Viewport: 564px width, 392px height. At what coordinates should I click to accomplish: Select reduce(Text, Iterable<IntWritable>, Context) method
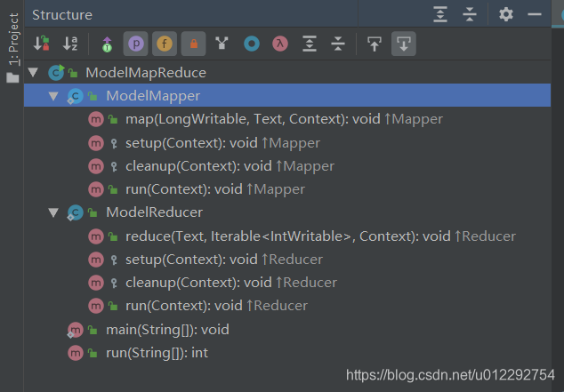(287, 236)
